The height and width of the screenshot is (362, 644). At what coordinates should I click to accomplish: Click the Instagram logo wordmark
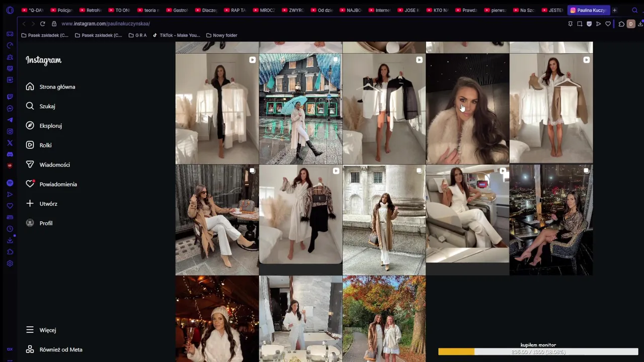(x=43, y=60)
